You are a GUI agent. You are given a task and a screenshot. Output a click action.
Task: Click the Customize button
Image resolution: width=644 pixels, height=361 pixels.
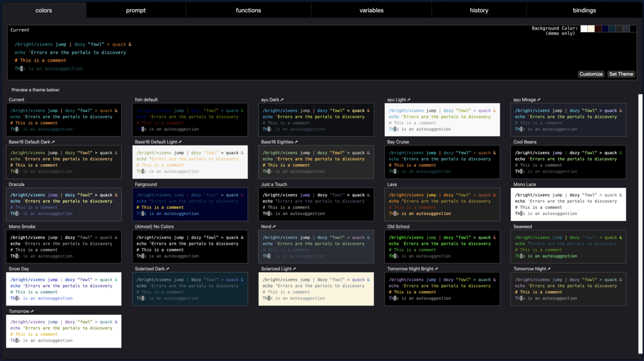[x=591, y=74]
